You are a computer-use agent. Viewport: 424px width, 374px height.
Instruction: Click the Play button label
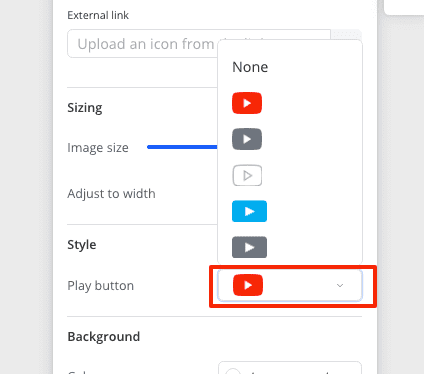pyautogui.click(x=101, y=286)
